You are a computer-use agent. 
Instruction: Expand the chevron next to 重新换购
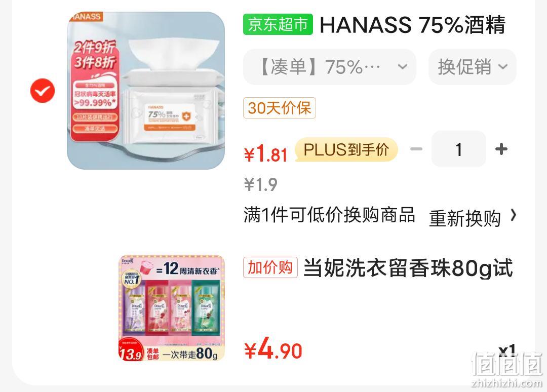point(513,215)
